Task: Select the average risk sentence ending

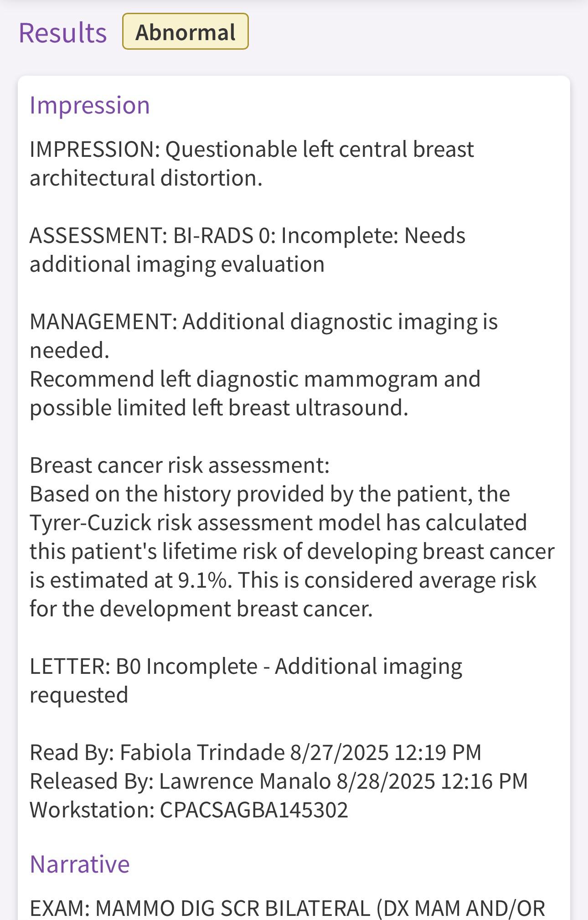Action: [201, 609]
